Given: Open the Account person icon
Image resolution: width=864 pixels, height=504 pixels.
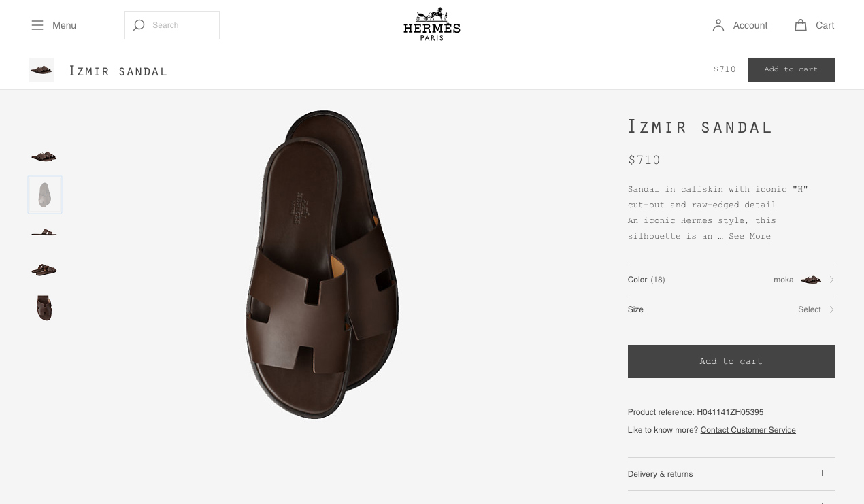Looking at the screenshot, I should tap(718, 25).
